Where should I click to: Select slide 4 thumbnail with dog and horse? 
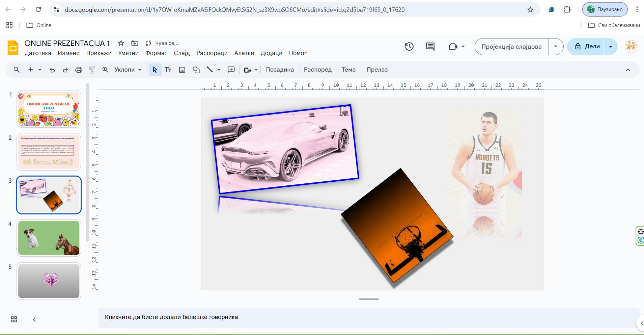(x=49, y=238)
